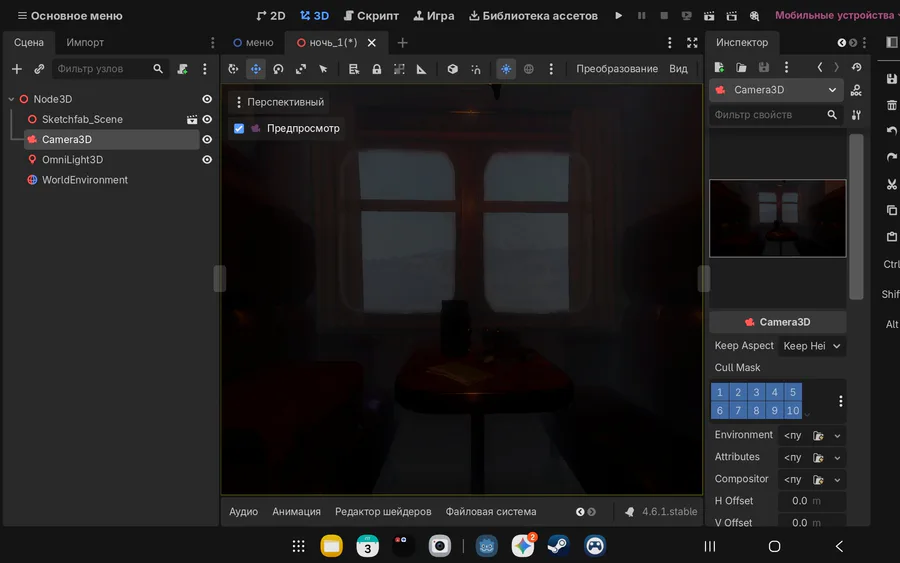Screen dimensions: 900x563
Task: Switch to the Скрипт workspace
Action: coord(371,15)
